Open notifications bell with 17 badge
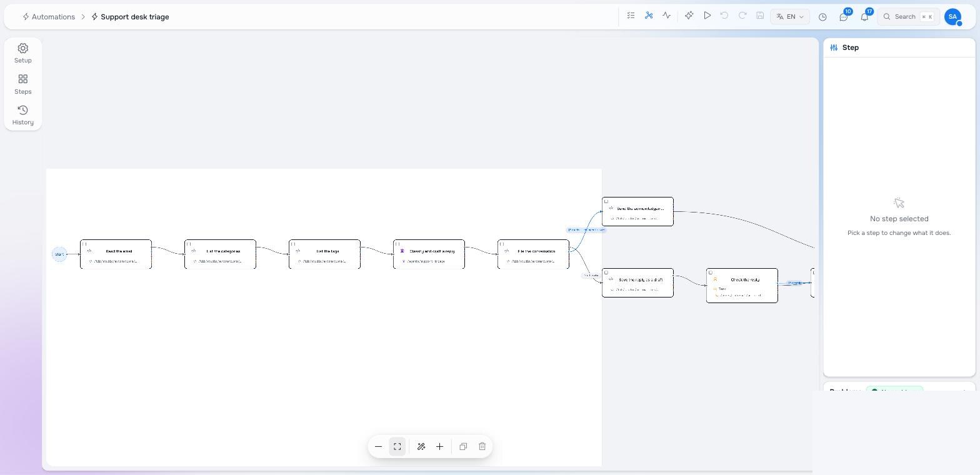The image size is (980, 475). coord(865,17)
